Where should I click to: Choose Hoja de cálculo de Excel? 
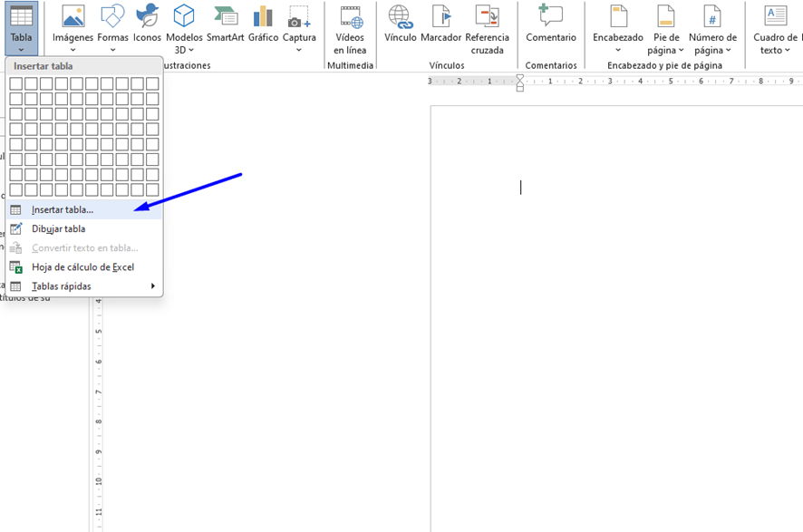point(82,267)
